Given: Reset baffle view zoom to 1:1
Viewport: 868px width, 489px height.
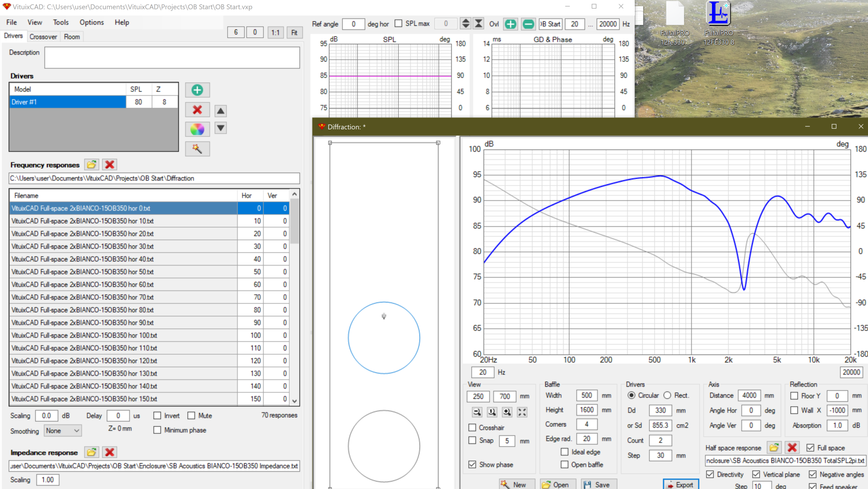Looking at the screenshot, I should tap(492, 412).
